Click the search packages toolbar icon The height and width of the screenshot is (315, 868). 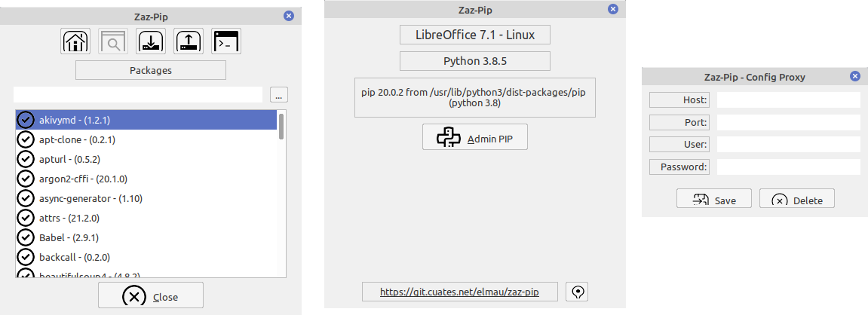pos(113,41)
